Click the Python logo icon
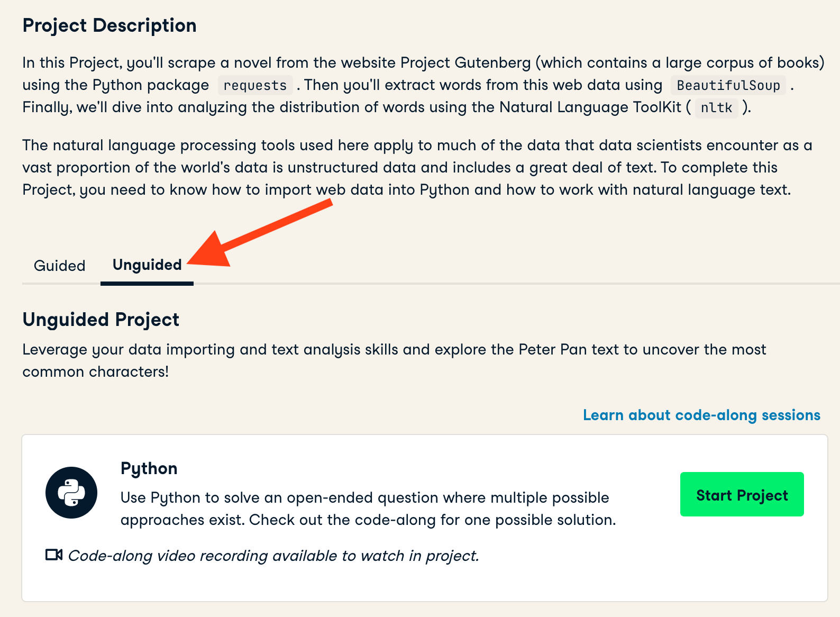The width and height of the screenshot is (840, 617). (71, 493)
